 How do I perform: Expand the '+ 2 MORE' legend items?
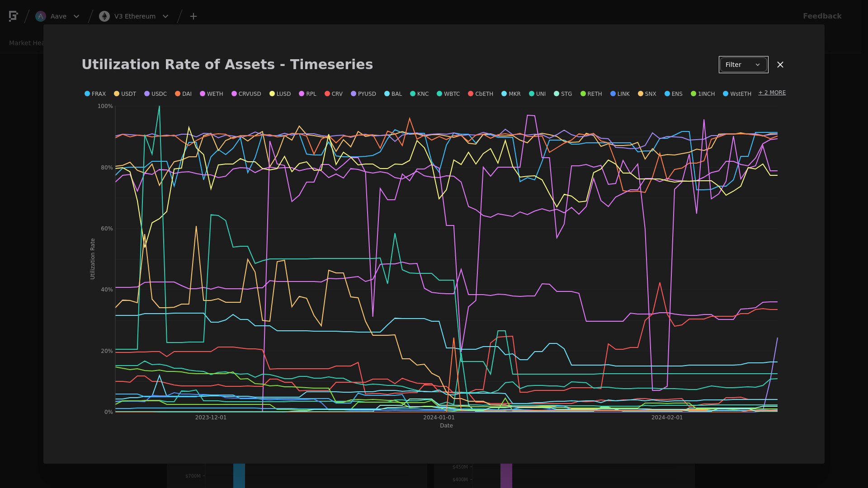click(x=772, y=93)
